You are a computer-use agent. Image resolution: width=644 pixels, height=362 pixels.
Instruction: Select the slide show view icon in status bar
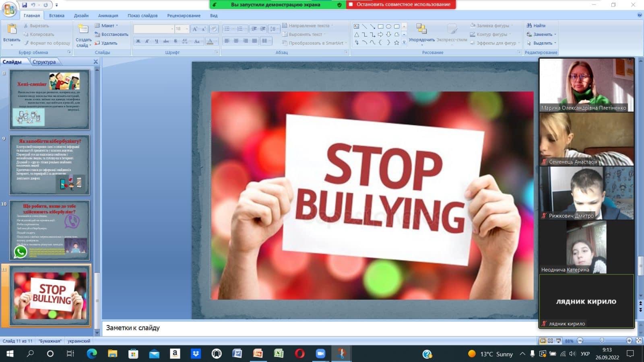coord(558,341)
